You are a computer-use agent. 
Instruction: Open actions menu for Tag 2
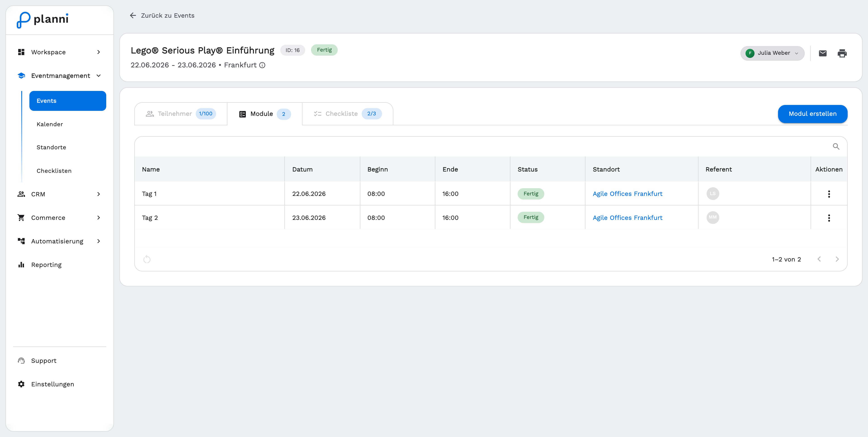829,218
